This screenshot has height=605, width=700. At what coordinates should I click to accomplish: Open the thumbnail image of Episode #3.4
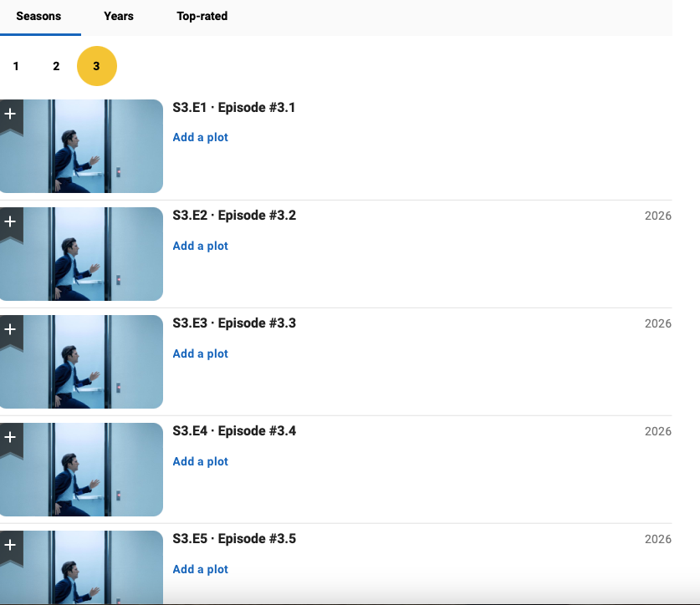(x=81, y=470)
